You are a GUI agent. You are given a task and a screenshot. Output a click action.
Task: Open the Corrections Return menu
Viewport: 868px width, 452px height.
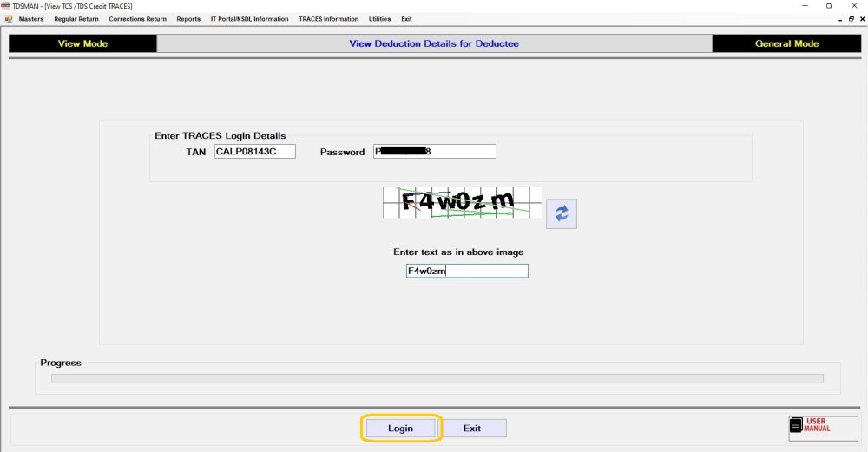pyautogui.click(x=137, y=19)
